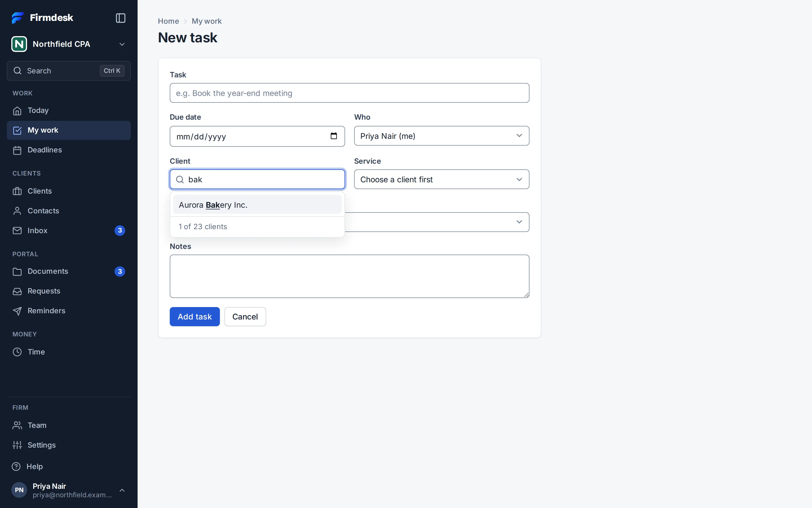812x508 pixels.
Task: Click the Settings sliders icon
Action: tap(17, 445)
